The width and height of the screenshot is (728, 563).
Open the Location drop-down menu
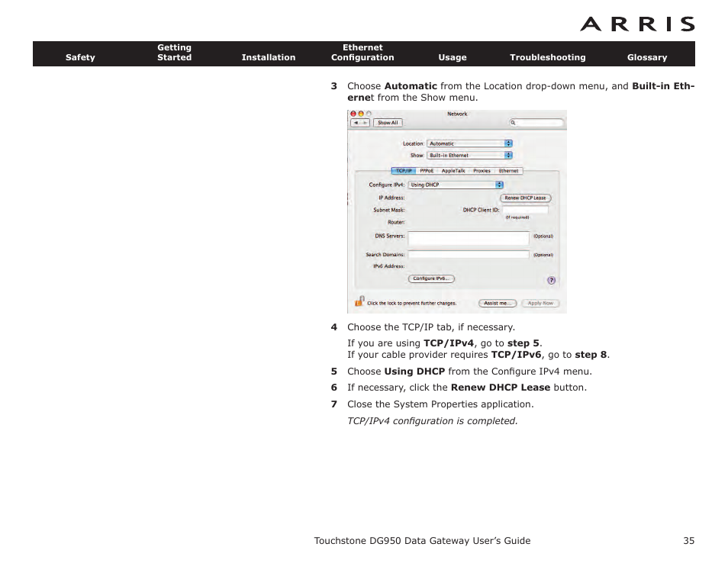click(469, 144)
